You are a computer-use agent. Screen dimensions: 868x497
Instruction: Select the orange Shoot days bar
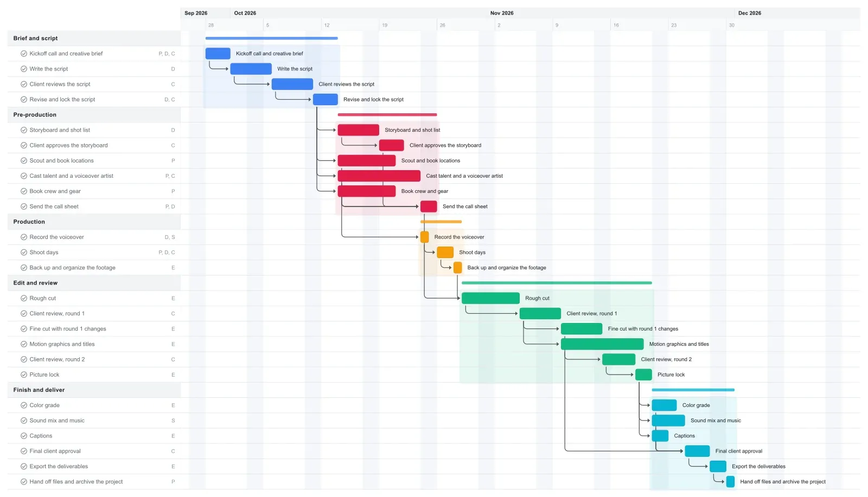pyautogui.click(x=445, y=253)
